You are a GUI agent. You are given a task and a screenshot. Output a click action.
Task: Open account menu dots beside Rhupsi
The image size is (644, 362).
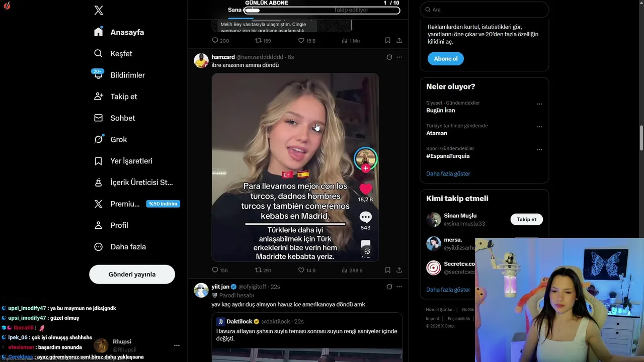tap(177, 345)
